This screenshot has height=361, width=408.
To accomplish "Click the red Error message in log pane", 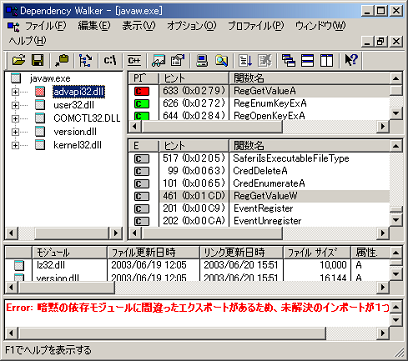I will point(197,307).
